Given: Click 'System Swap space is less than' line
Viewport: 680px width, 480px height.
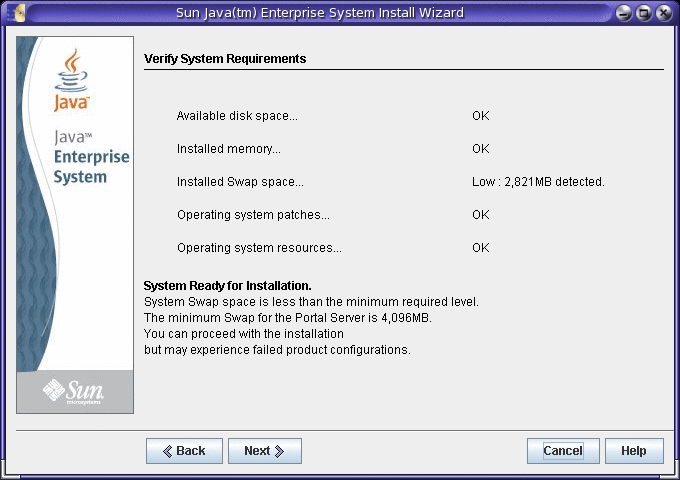Looking at the screenshot, I should point(311,302).
